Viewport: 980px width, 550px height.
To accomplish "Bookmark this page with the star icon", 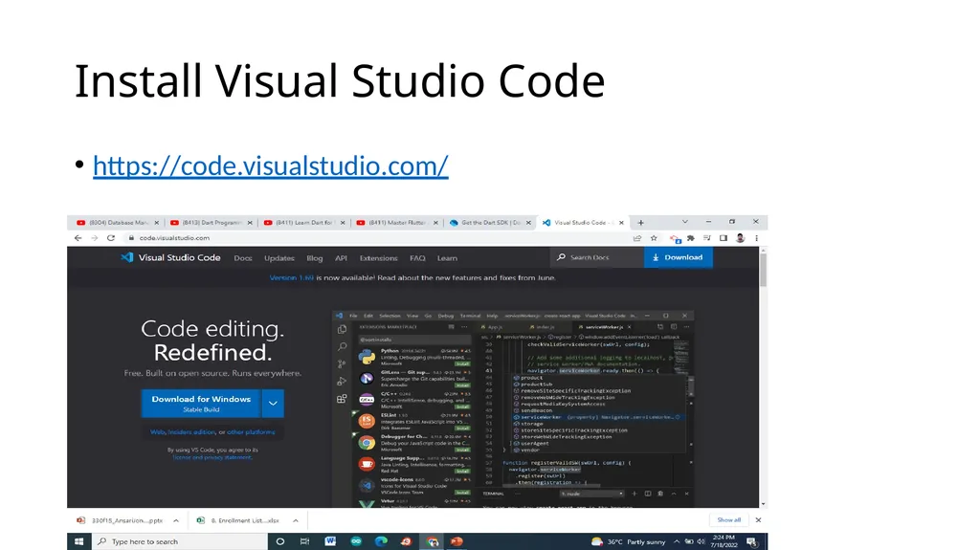I will click(654, 238).
